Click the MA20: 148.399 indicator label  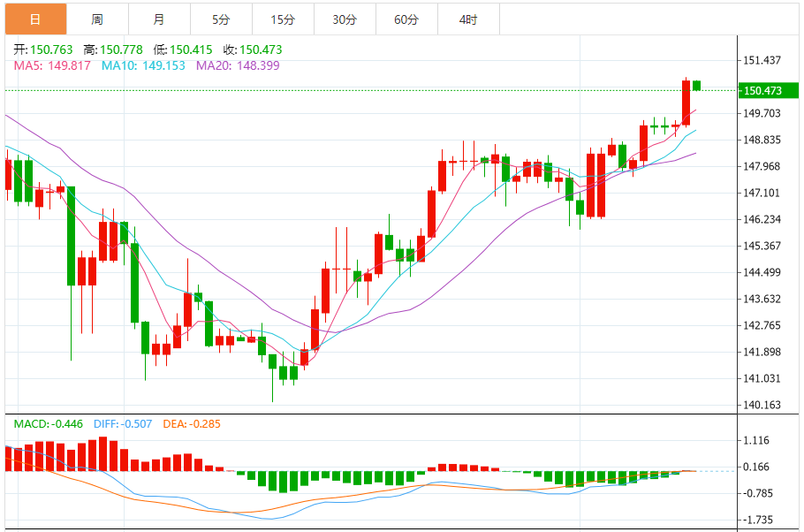(238, 65)
